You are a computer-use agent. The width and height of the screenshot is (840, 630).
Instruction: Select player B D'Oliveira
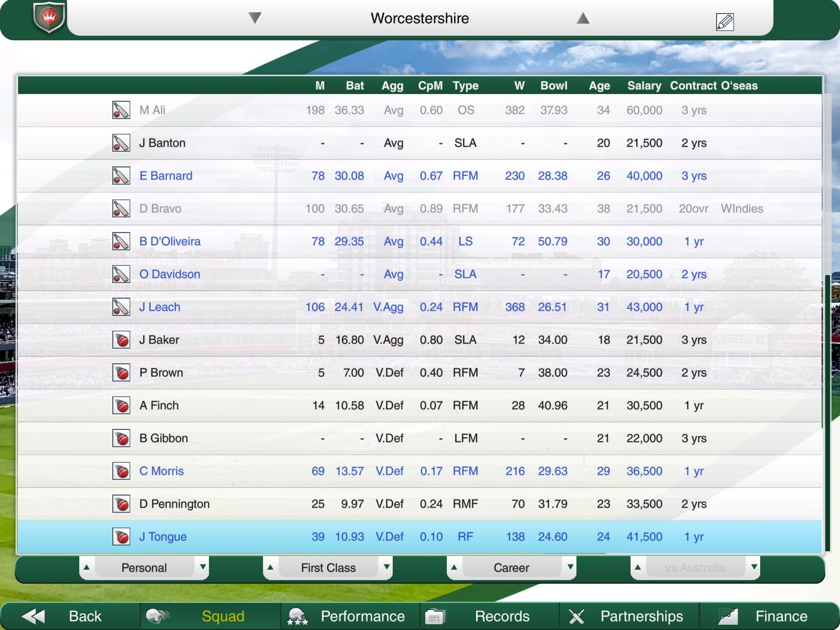[x=419, y=241]
